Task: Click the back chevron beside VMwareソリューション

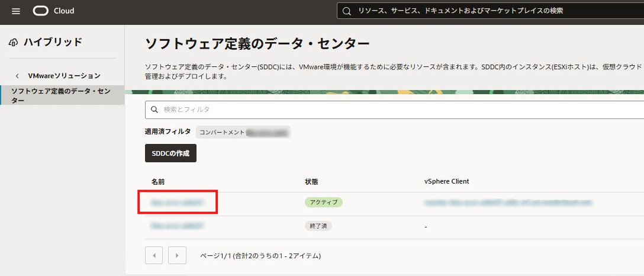Action: (17, 76)
